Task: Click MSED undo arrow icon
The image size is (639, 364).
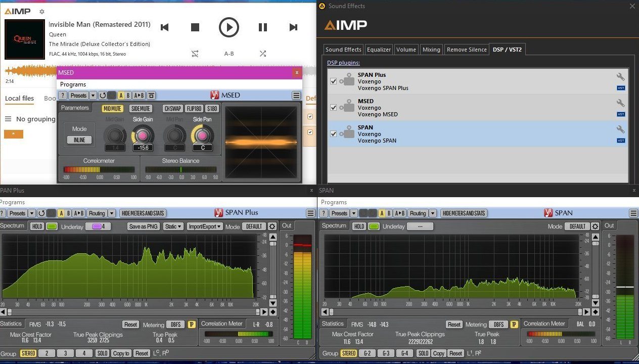Action: 103,96
